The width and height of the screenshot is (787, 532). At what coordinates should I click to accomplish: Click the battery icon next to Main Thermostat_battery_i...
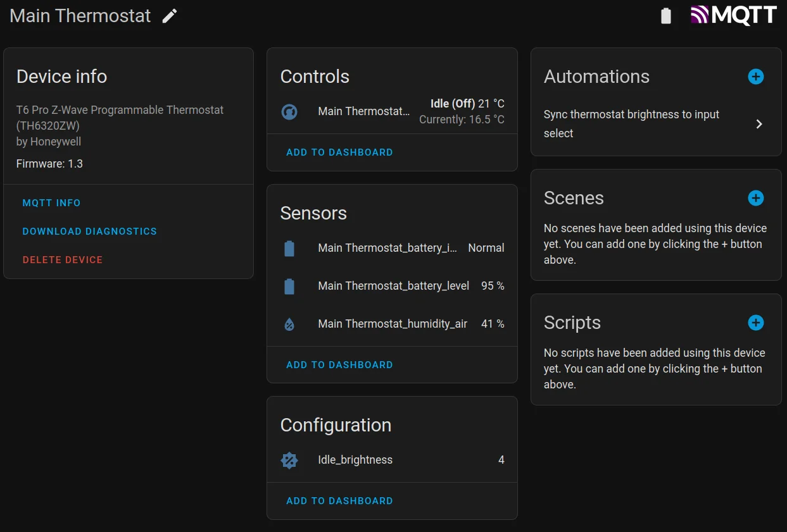coord(289,248)
